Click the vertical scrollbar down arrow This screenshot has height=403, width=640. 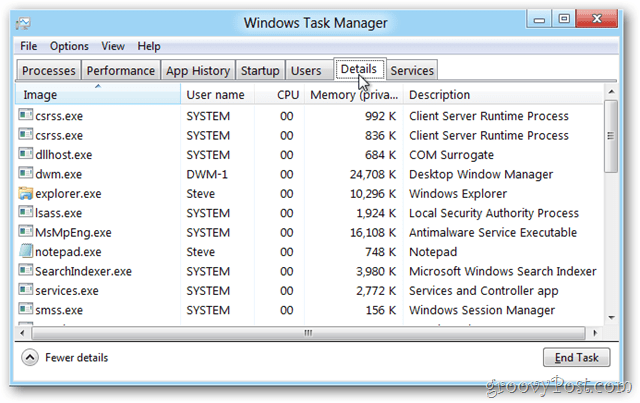(x=611, y=317)
